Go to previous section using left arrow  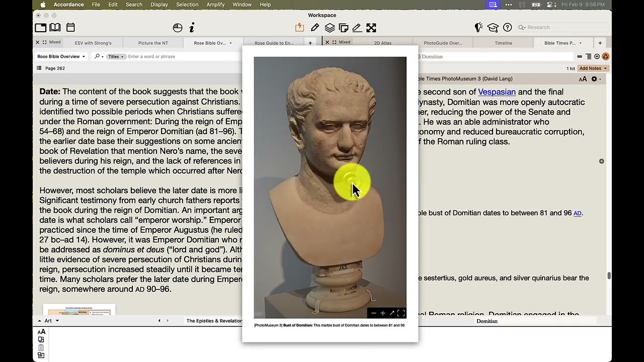159,321
